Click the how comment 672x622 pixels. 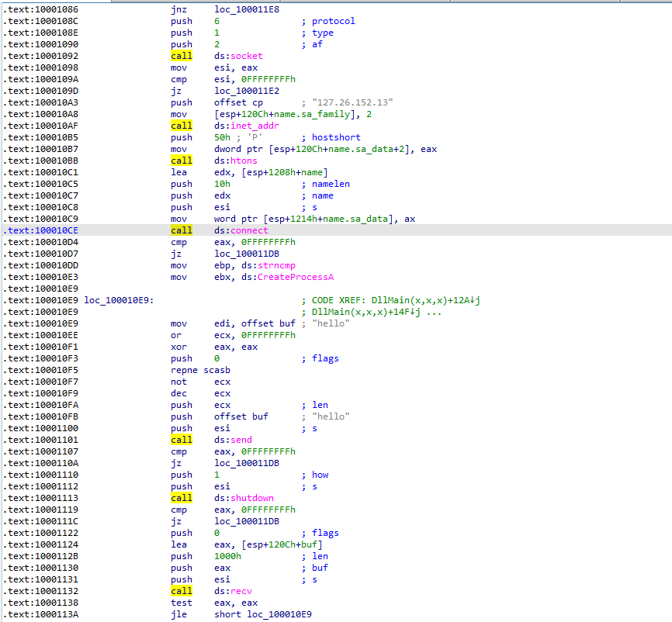pyautogui.click(x=320, y=475)
